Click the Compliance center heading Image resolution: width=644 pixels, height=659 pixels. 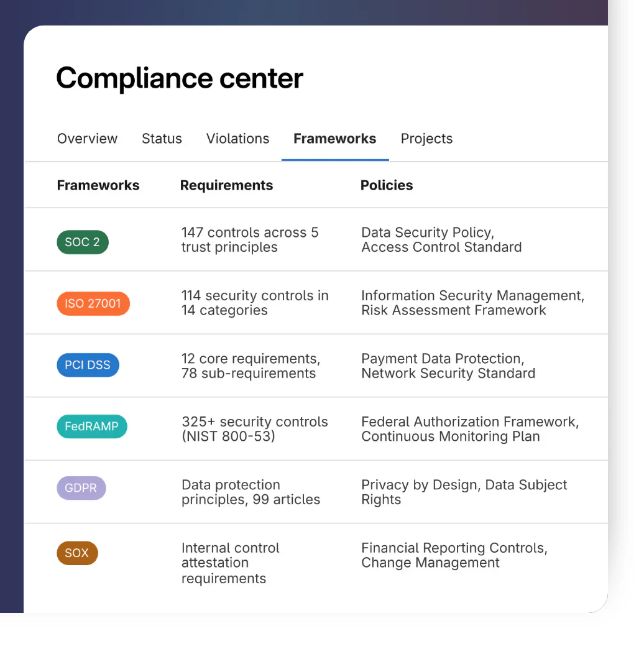(180, 78)
